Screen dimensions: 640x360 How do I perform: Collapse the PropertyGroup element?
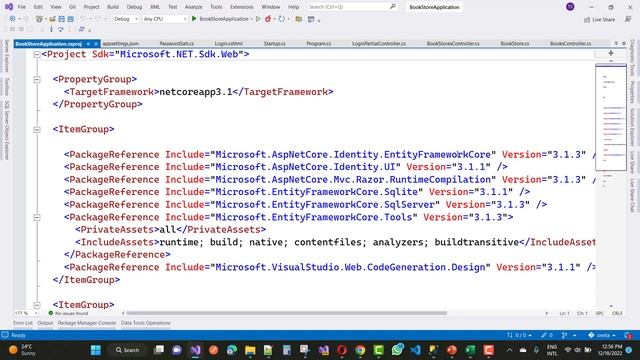[x=37, y=80]
